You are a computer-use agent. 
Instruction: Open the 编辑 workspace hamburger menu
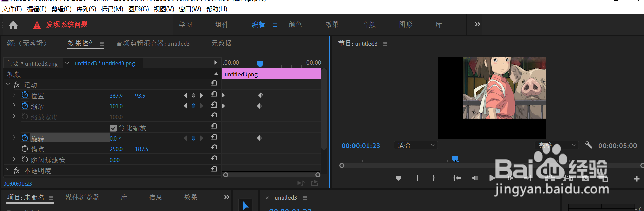[x=275, y=25]
